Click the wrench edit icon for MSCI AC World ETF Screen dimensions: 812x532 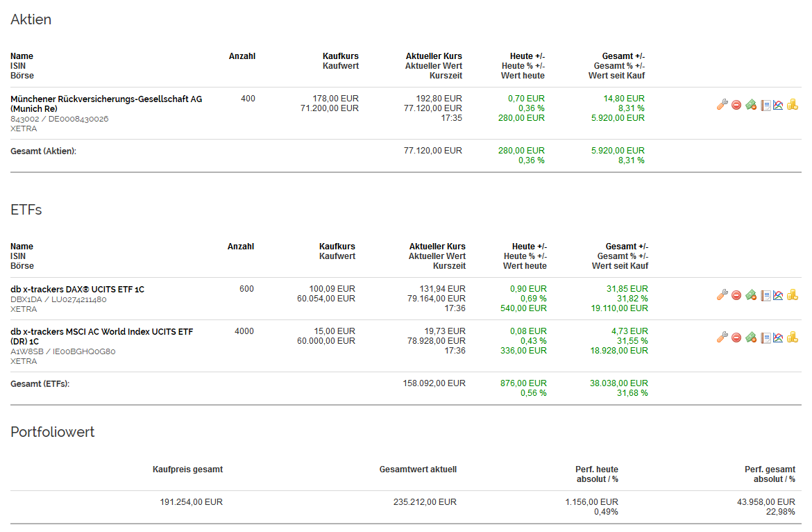(722, 338)
